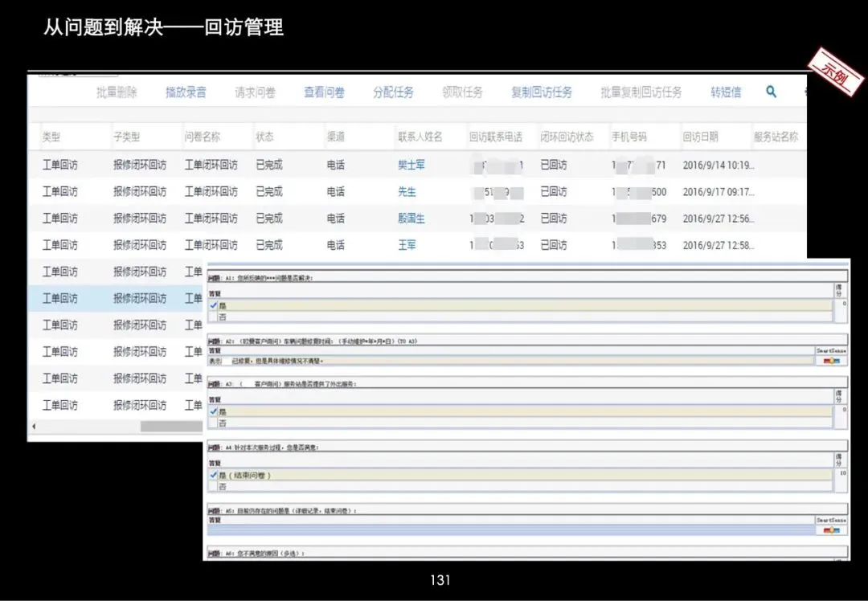This screenshot has height=601, width=868.
Task: Open contact link 樊士军
Action: click(411, 165)
